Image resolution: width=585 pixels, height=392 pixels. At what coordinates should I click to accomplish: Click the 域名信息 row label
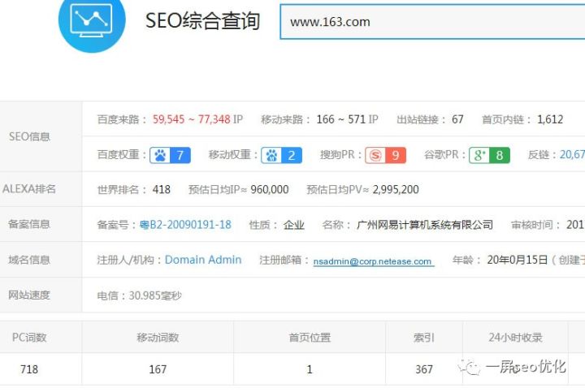29,260
